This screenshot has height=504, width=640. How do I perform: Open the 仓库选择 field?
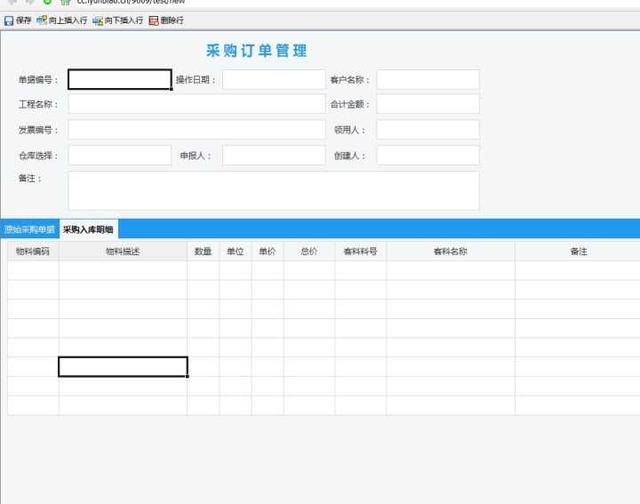[120, 155]
